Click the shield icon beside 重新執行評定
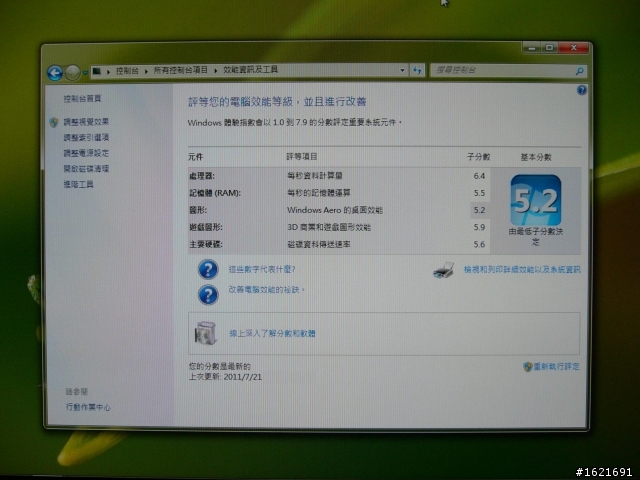Viewport: 640px width, 480px height. click(x=527, y=367)
